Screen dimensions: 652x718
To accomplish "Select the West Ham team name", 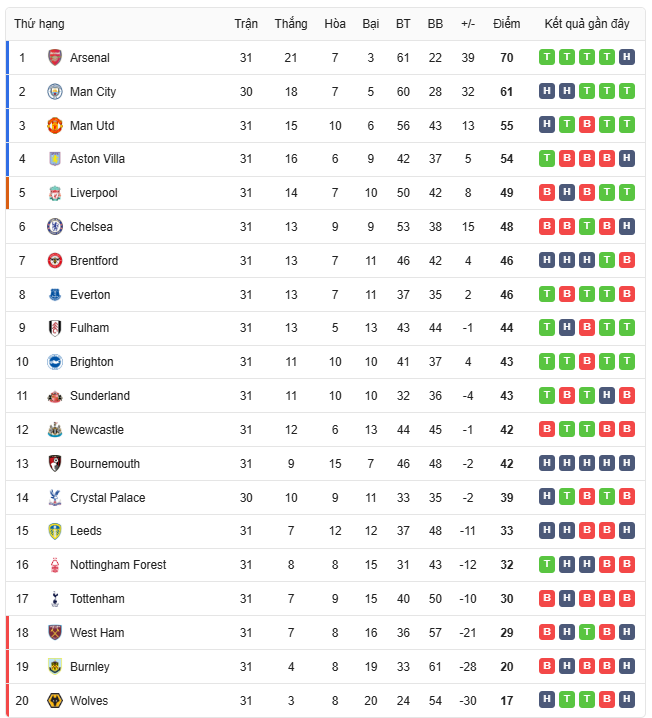I will point(97,633).
